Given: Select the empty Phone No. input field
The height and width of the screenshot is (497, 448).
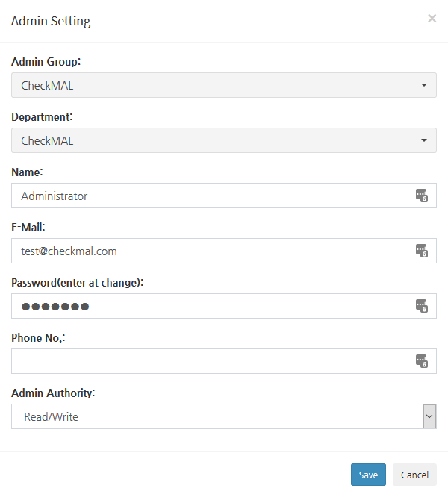Looking at the screenshot, I should pos(209,361).
